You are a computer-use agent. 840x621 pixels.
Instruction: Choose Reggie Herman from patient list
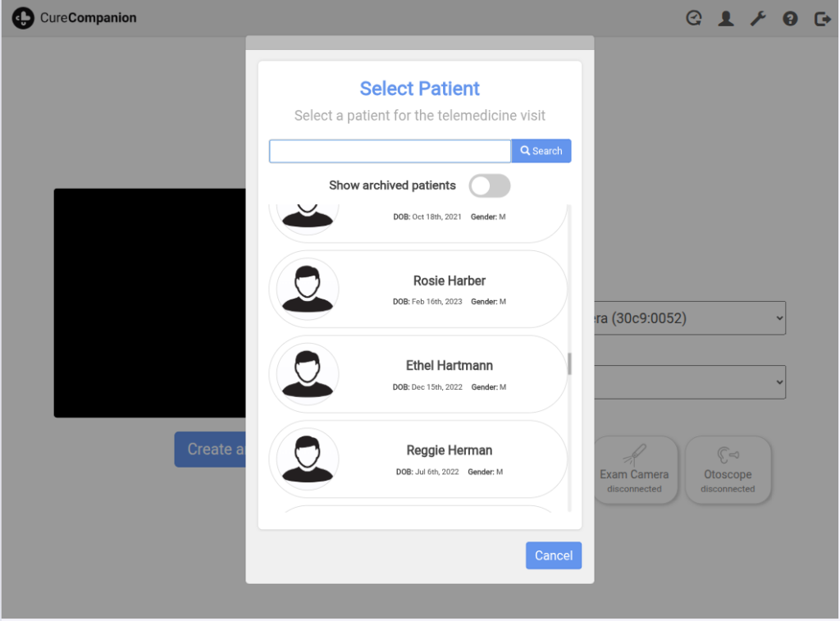tap(449, 459)
